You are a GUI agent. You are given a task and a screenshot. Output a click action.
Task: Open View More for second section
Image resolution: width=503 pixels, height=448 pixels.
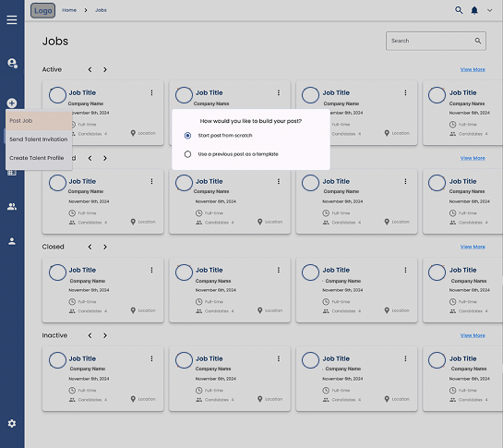tap(473, 158)
